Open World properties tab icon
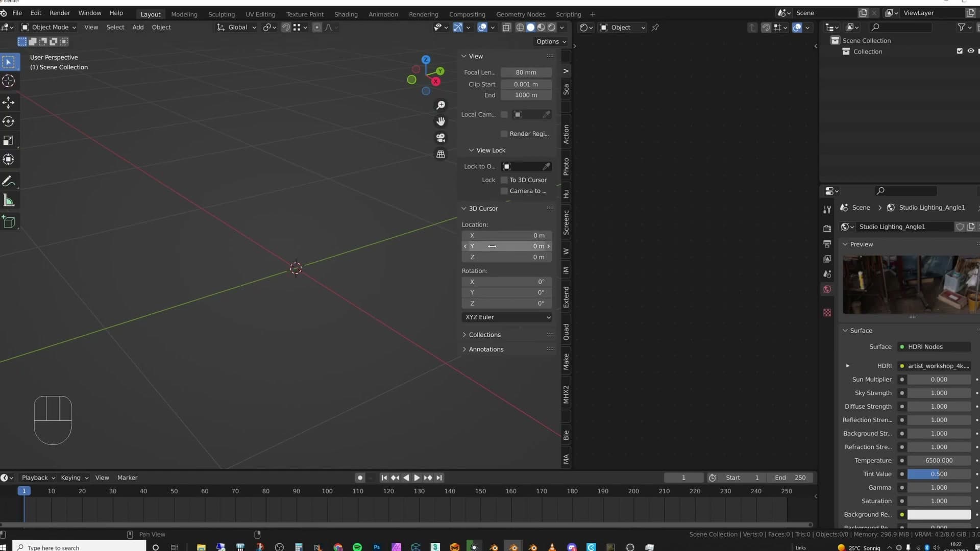980x551 pixels. (827, 289)
